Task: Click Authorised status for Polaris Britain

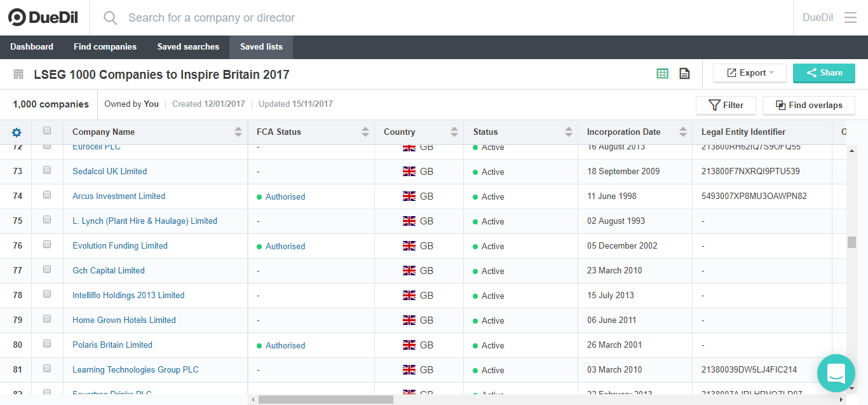Action: click(285, 345)
